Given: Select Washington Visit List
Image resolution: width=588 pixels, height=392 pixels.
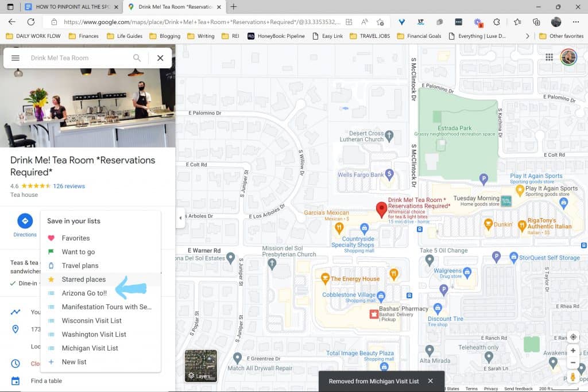Looking at the screenshot, I should coord(100,334).
